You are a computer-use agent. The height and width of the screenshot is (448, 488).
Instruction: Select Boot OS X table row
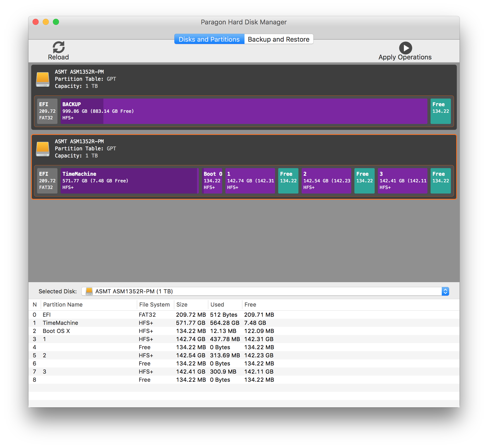tap(244, 331)
